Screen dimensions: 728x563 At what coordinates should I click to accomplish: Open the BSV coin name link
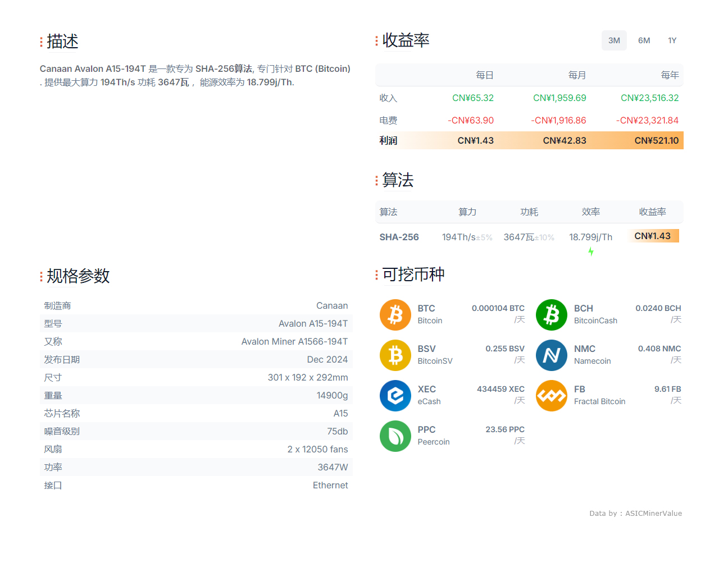427,349
